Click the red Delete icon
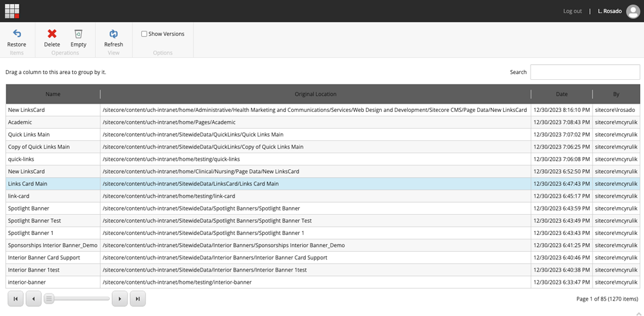 52,34
